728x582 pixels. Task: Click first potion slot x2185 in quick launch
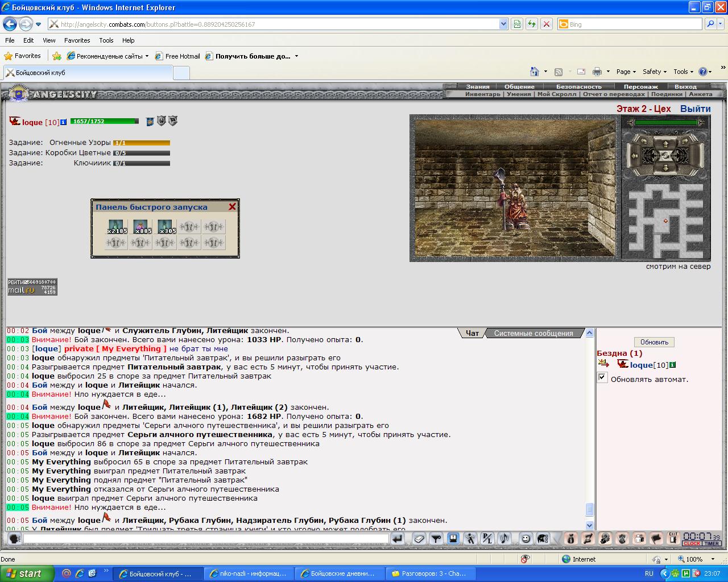115,227
